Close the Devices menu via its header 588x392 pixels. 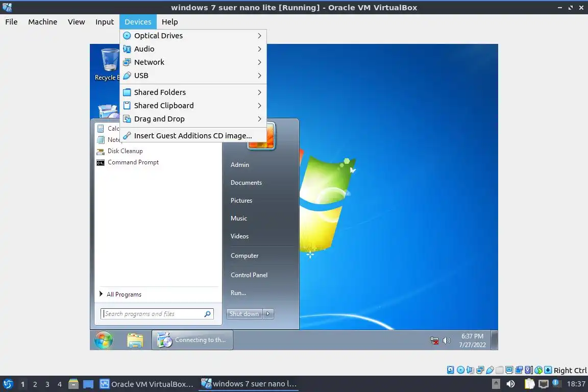(138, 22)
